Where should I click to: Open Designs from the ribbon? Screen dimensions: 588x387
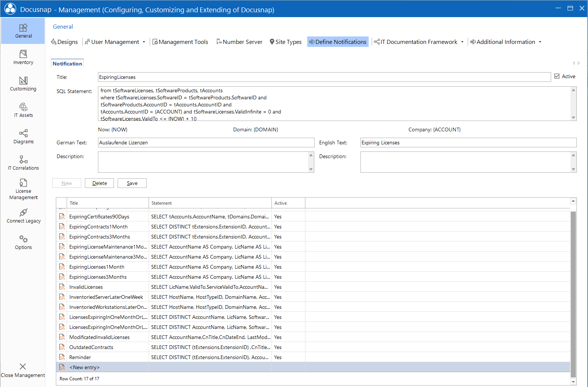point(64,42)
